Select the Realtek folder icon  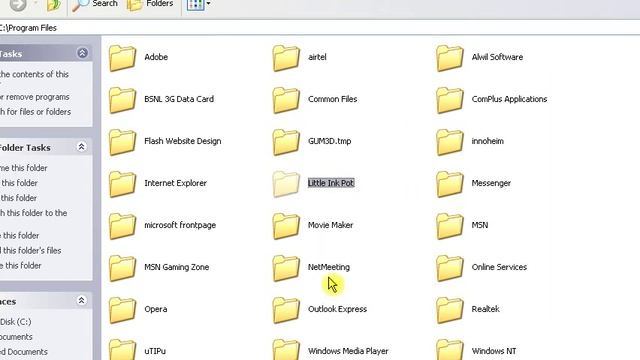449,310
